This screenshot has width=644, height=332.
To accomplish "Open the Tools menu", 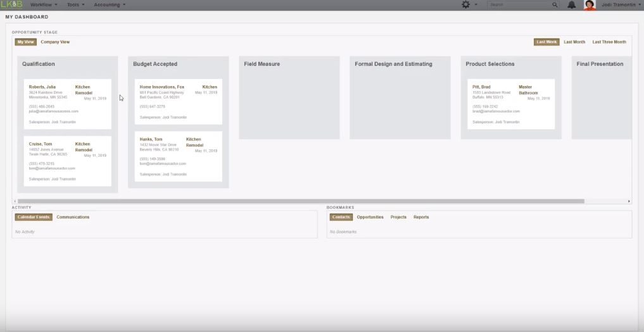I will click(x=75, y=4).
